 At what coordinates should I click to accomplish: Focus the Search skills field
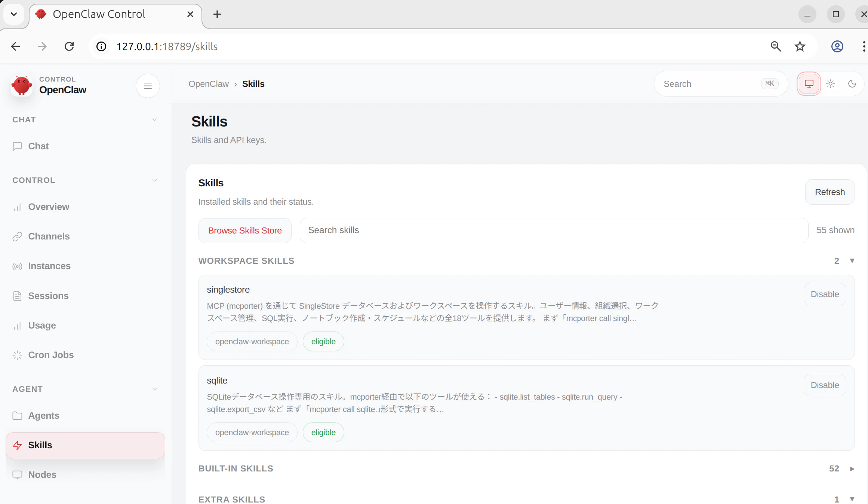click(554, 230)
